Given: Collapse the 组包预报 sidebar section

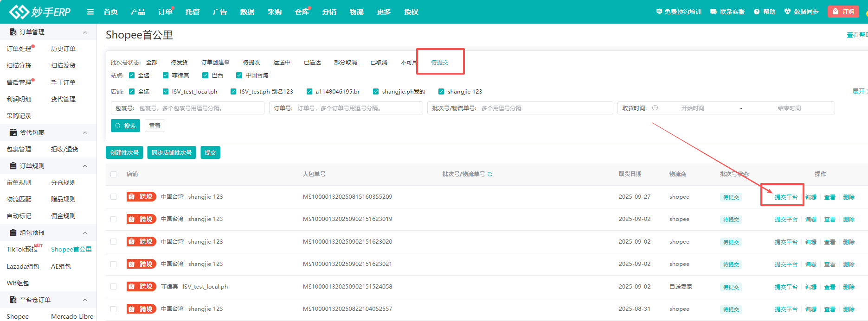Looking at the screenshot, I should coord(85,233).
